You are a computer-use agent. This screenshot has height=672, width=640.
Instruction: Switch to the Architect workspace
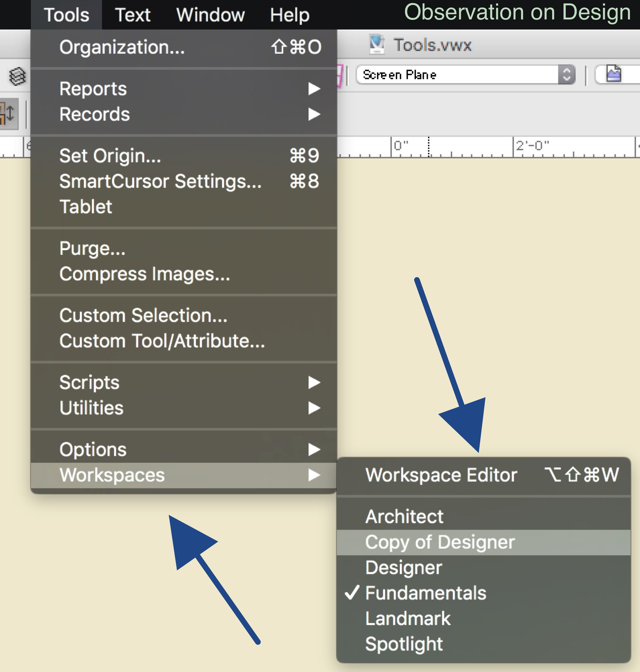click(404, 516)
